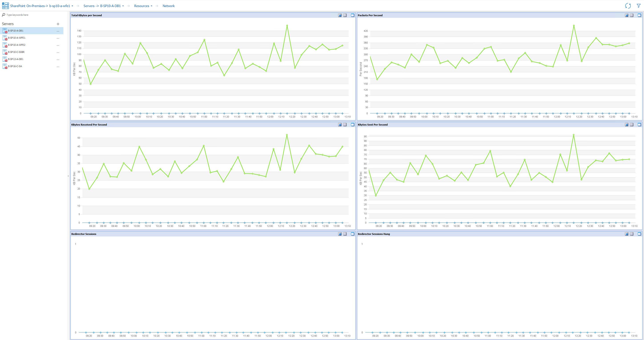Click the plus icon beside Servers

(58, 24)
